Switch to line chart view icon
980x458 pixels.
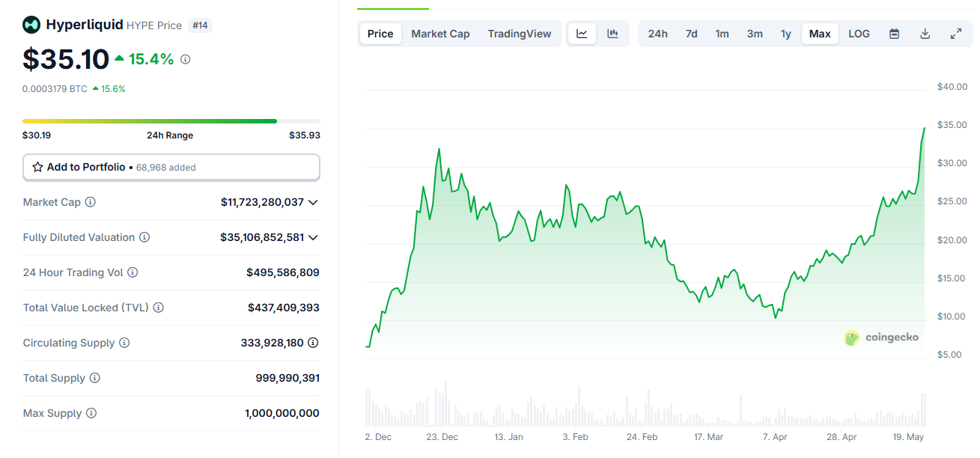click(x=582, y=34)
